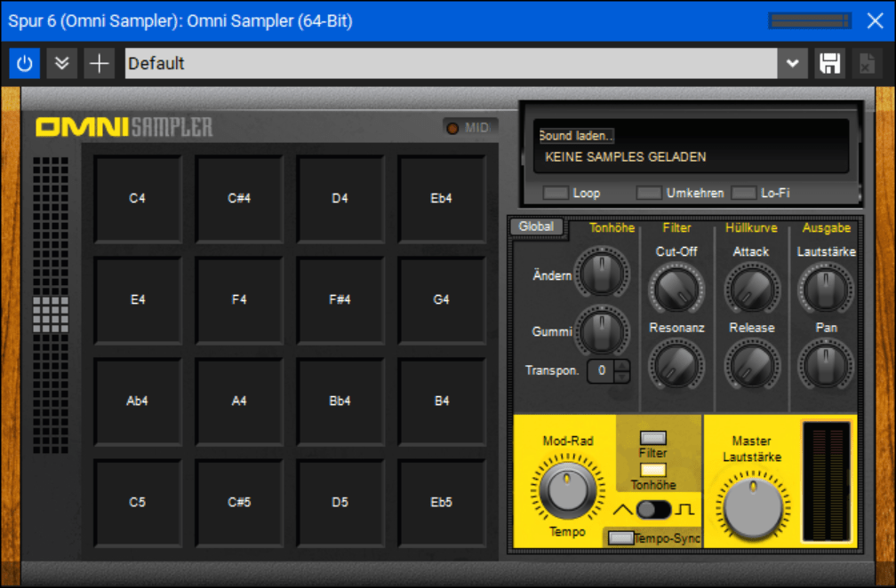Enable the Lo-Fi checkbox
The width and height of the screenshot is (896, 588).
743,192
